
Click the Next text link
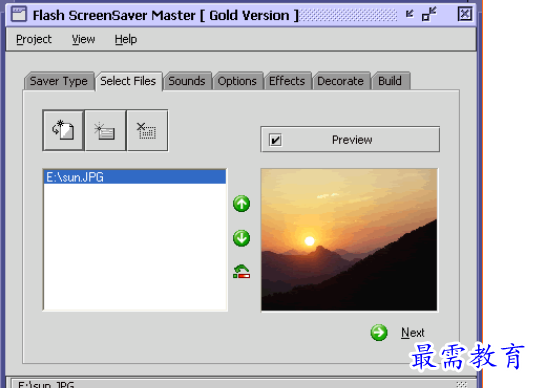pos(413,332)
